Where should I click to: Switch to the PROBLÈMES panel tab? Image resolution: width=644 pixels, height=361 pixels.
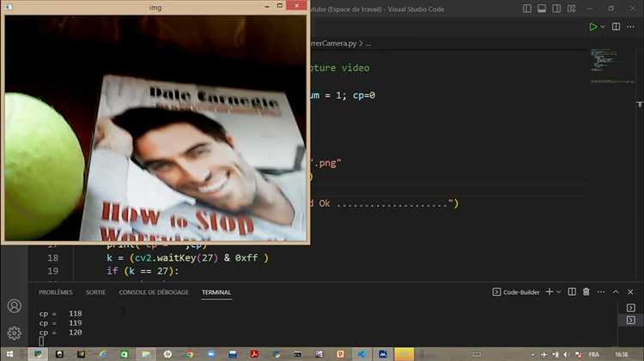point(56,292)
